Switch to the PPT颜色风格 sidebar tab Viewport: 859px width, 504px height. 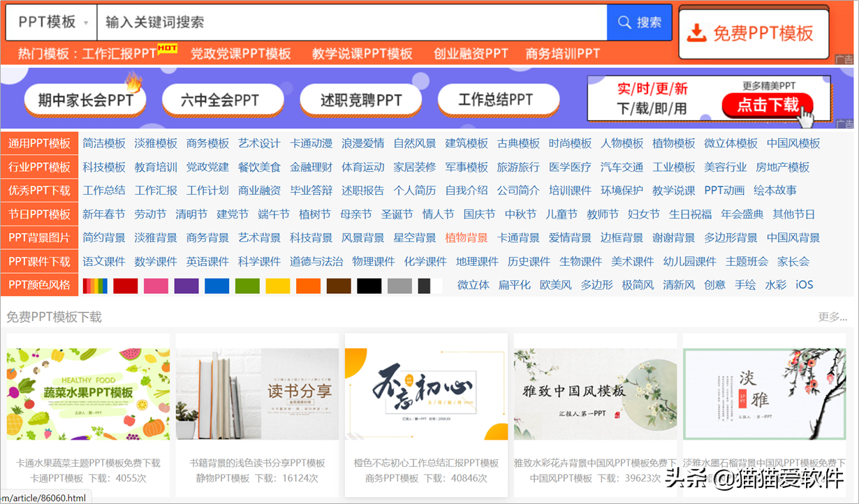point(39,285)
